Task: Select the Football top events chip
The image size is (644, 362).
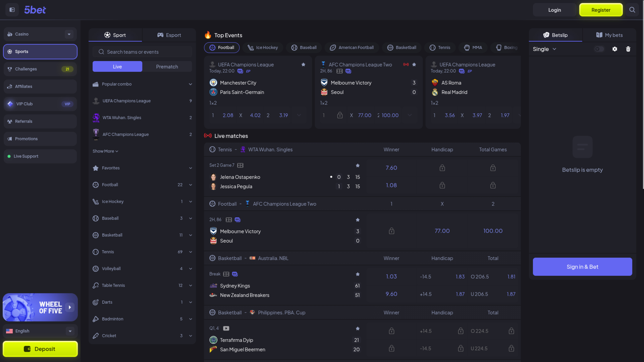Action: (x=222, y=48)
